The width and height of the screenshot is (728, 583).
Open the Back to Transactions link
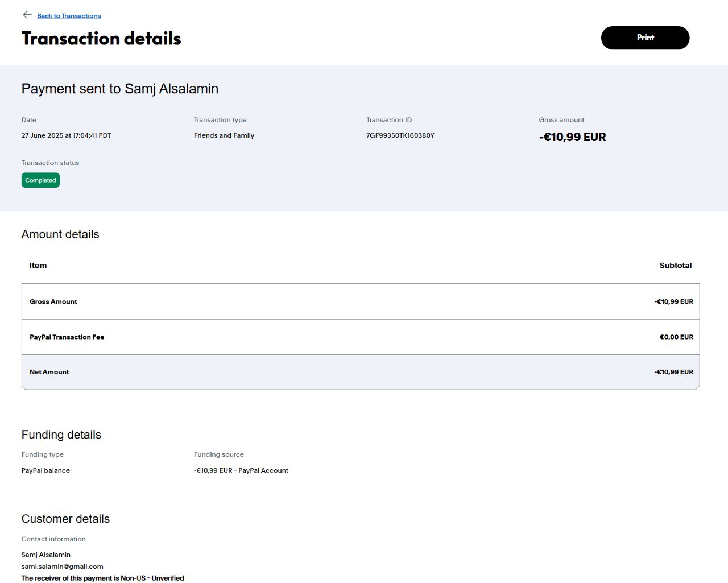(69, 16)
